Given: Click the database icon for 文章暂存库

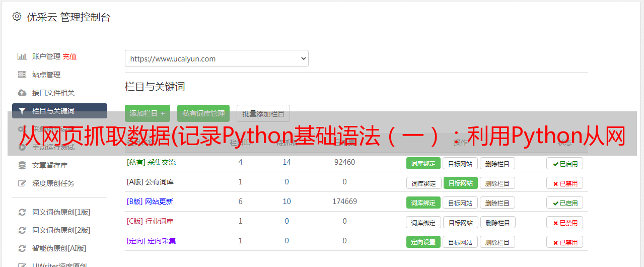Looking at the screenshot, I should click(22, 165).
